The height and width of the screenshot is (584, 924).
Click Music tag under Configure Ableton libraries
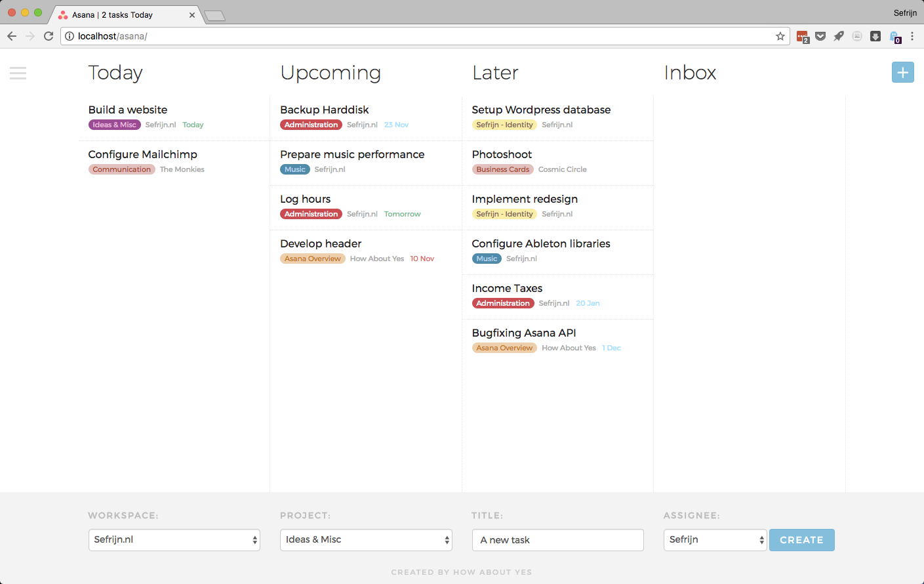point(487,259)
